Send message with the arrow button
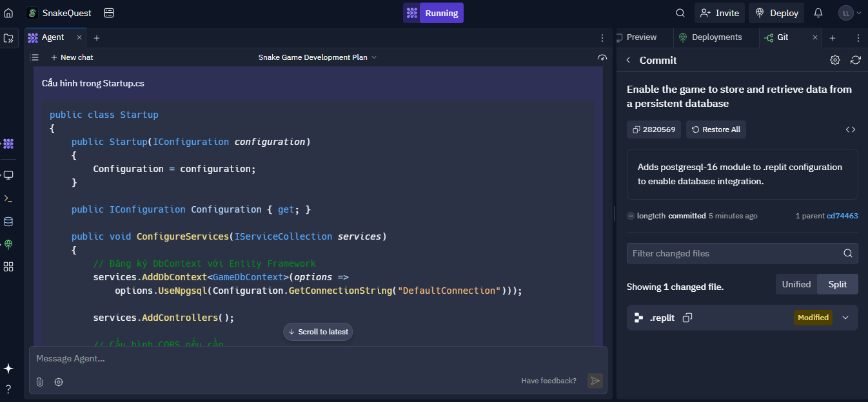Viewport: 868px width, 402px height. (595, 381)
